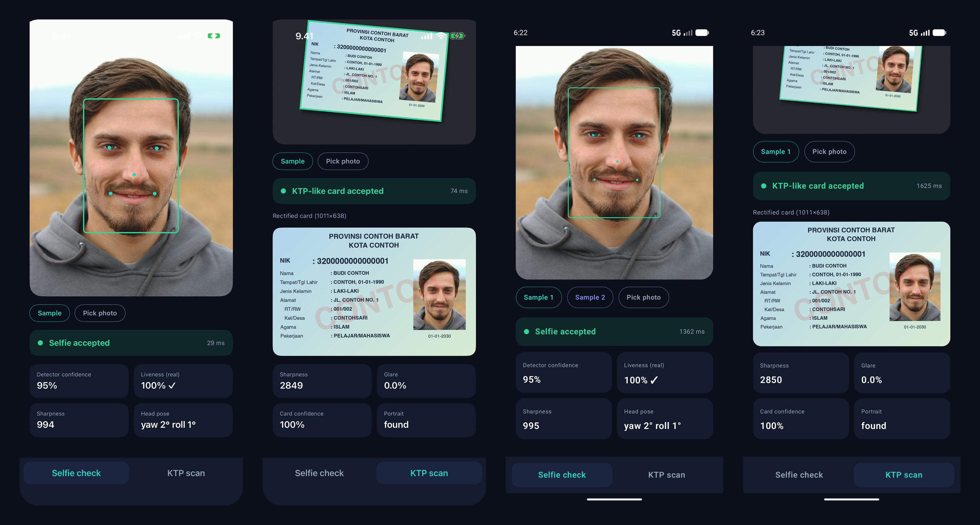Click the 'Sharpness 994' metric card

[79, 420]
